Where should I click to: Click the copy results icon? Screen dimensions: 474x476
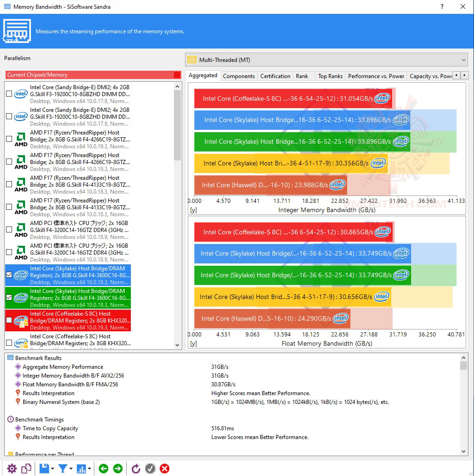(26, 469)
